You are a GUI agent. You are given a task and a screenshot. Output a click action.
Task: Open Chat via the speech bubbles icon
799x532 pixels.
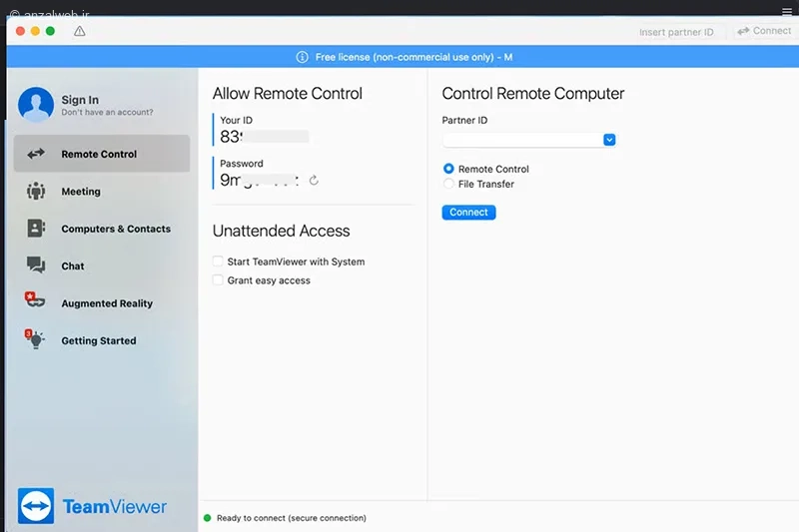36,266
